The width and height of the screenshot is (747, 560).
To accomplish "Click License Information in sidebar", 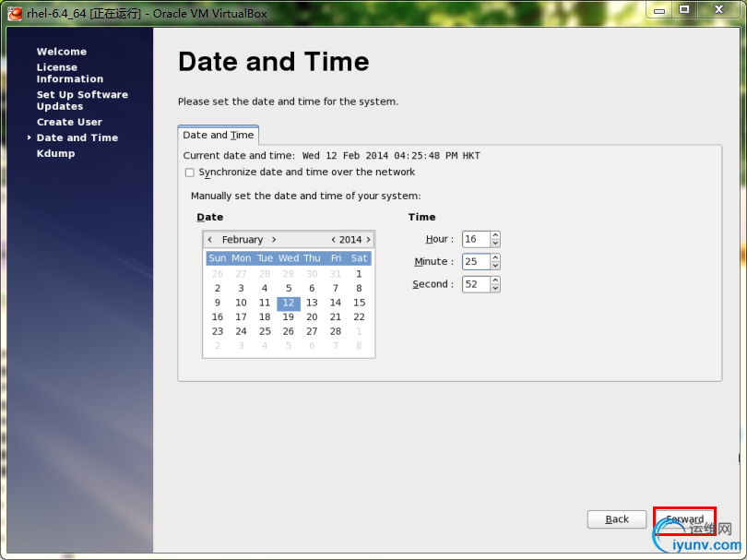I will pos(69,73).
